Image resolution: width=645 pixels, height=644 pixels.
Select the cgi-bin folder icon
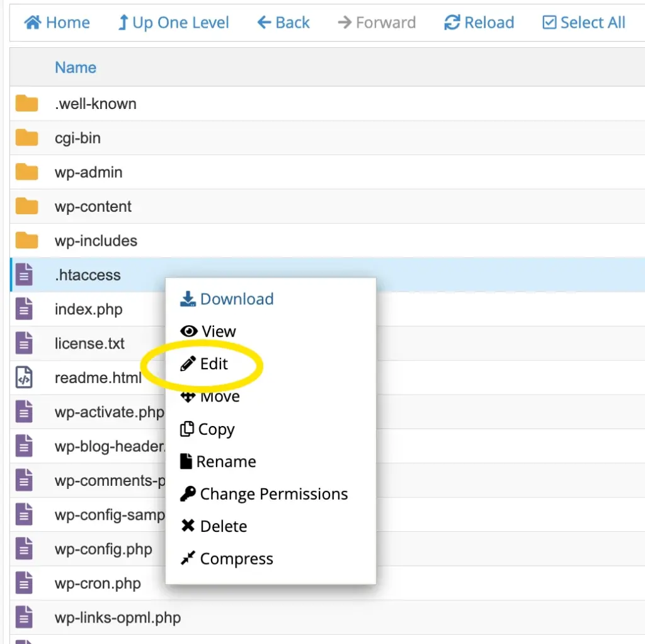point(26,137)
